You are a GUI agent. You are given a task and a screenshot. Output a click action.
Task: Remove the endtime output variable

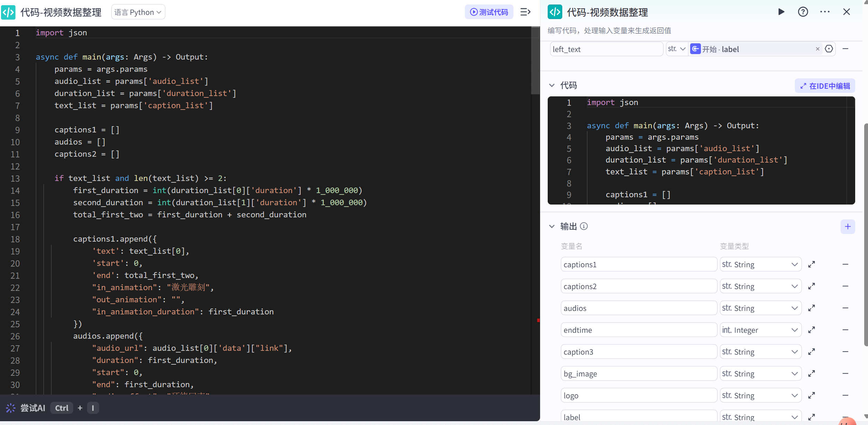pyautogui.click(x=845, y=330)
